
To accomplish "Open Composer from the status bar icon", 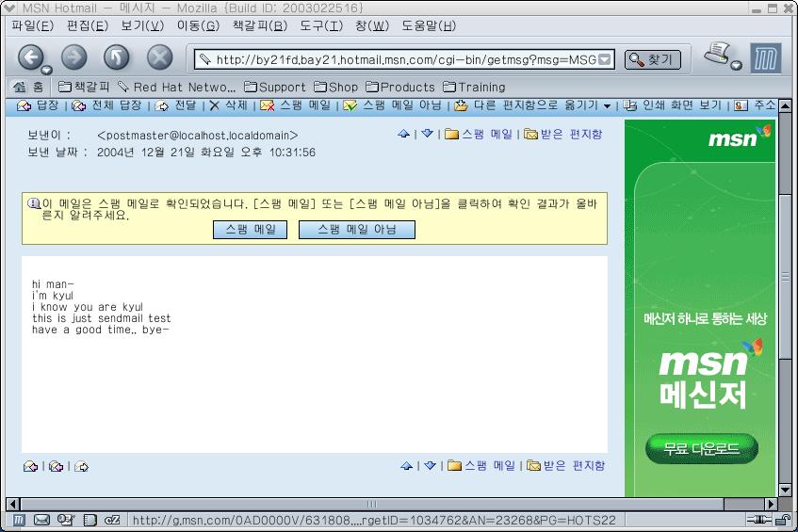I will click(x=66, y=520).
